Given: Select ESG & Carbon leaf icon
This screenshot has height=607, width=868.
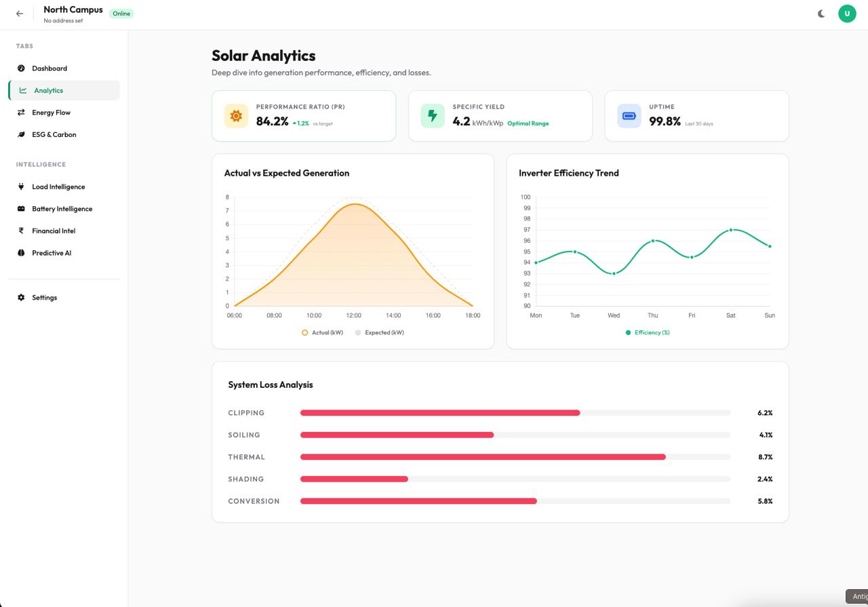Looking at the screenshot, I should click(x=21, y=135).
